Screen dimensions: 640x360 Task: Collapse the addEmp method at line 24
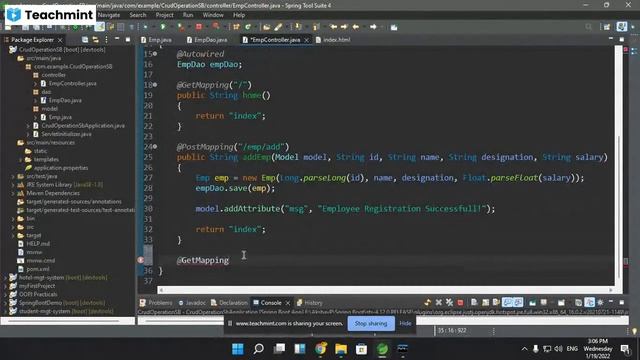point(155,147)
